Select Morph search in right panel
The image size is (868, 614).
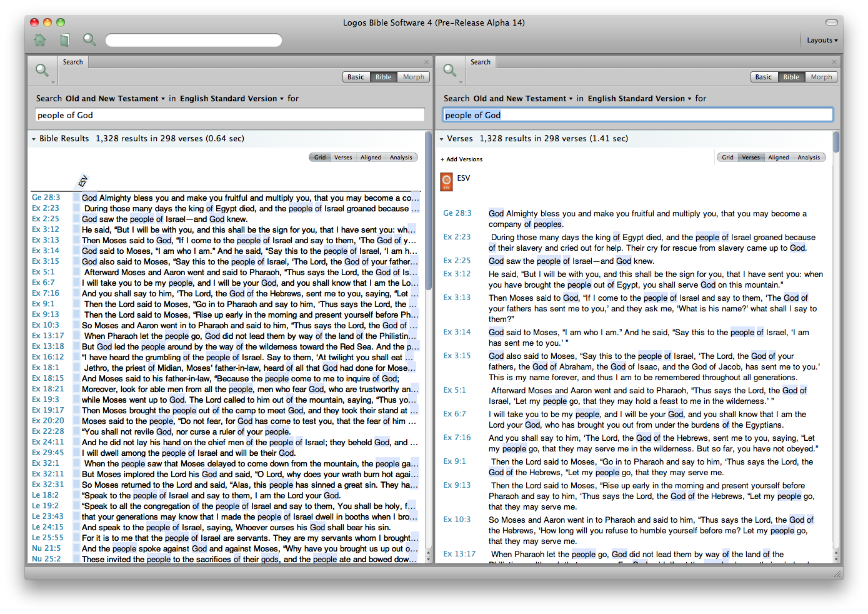click(822, 77)
